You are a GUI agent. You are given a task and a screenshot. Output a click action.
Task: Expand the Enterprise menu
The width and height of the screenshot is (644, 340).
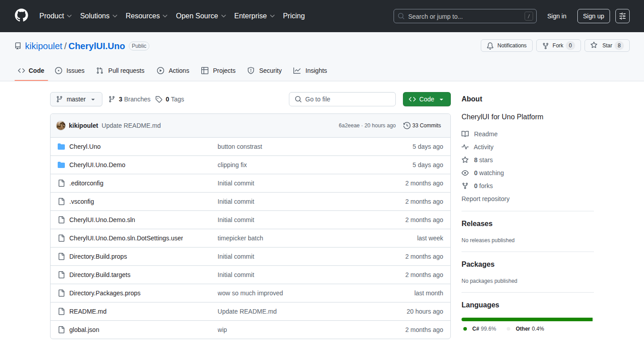coord(254,16)
